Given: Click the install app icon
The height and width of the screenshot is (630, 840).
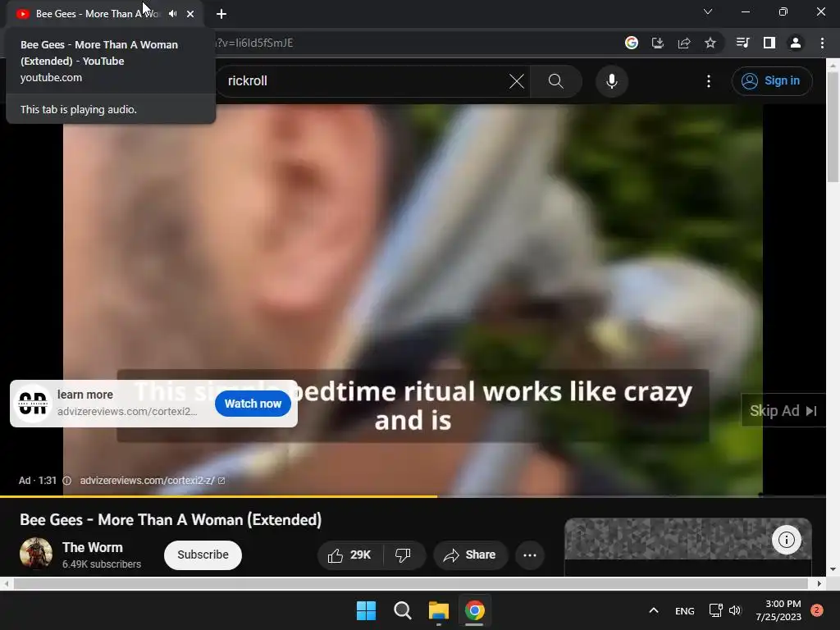Looking at the screenshot, I should pyautogui.click(x=658, y=43).
